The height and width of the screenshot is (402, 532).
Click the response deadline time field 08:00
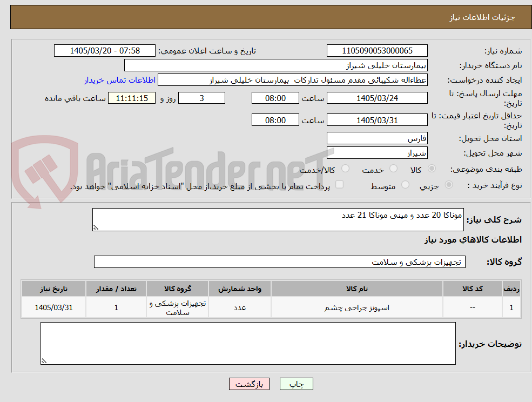tap(275, 98)
